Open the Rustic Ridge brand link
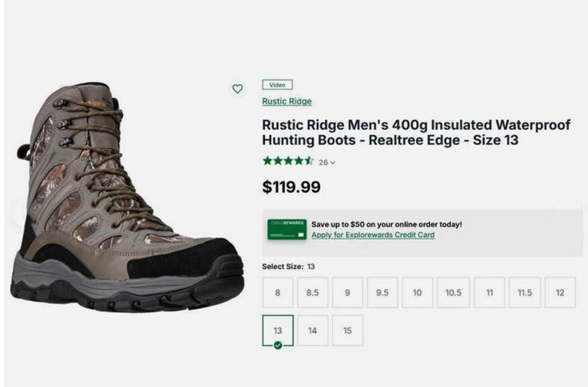Image resolution: width=588 pixels, height=387 pixels. (287, 101)
